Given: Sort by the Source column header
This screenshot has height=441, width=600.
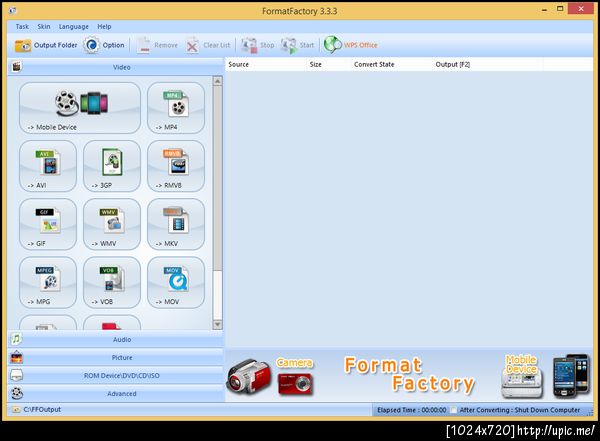Looking at the screenshot, I should point(265,64).
